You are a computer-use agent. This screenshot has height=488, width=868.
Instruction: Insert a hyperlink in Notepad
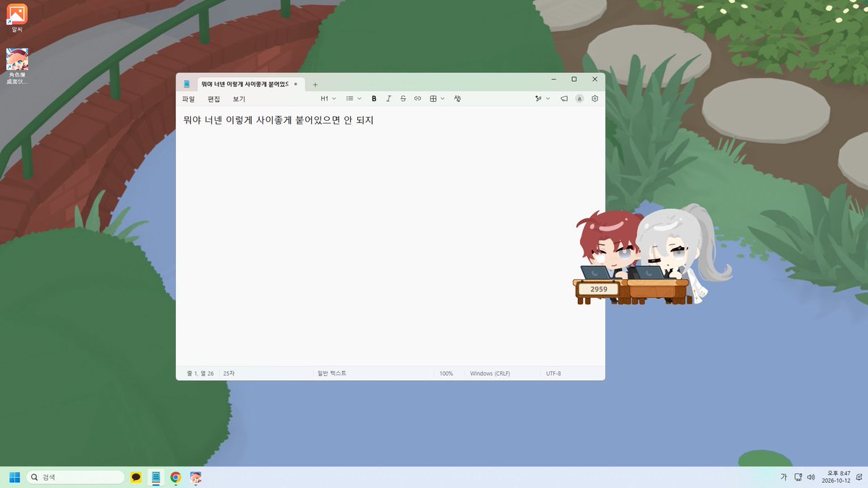pos(417,98)
